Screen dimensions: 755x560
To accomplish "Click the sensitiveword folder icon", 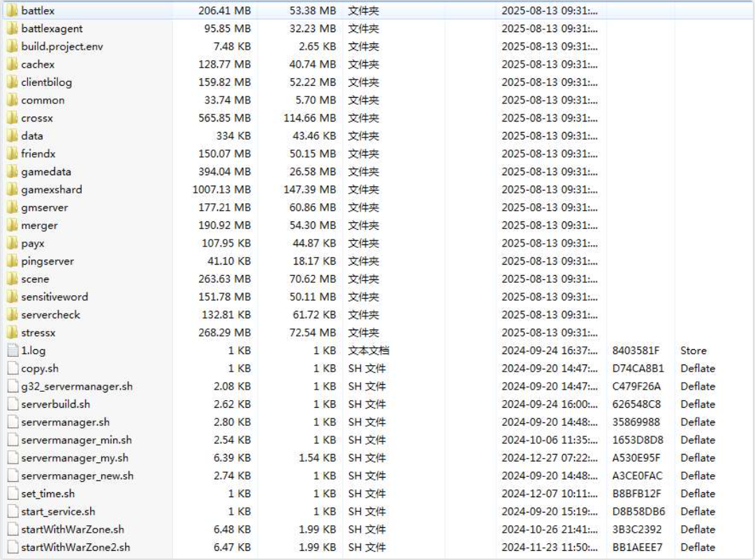I will coord(13,297).
